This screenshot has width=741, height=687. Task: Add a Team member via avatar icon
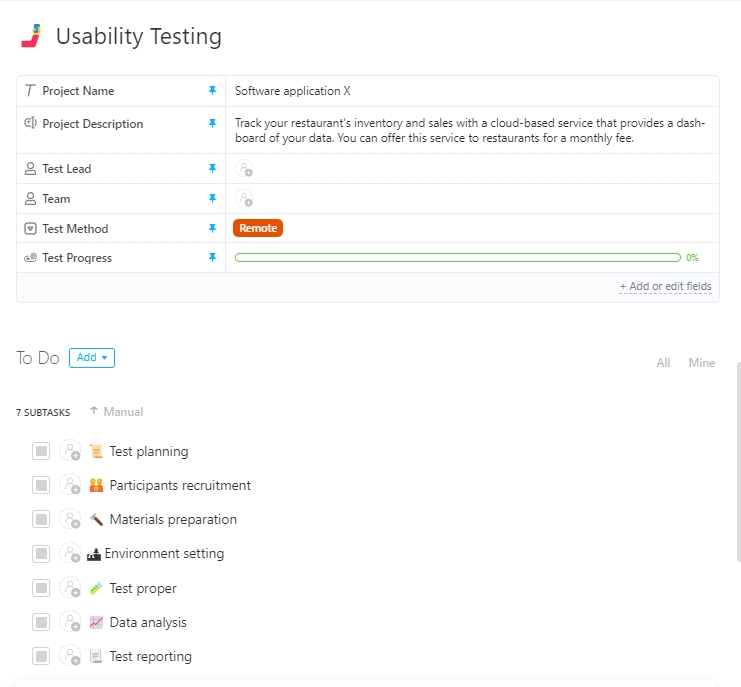(x=245, y=199)
